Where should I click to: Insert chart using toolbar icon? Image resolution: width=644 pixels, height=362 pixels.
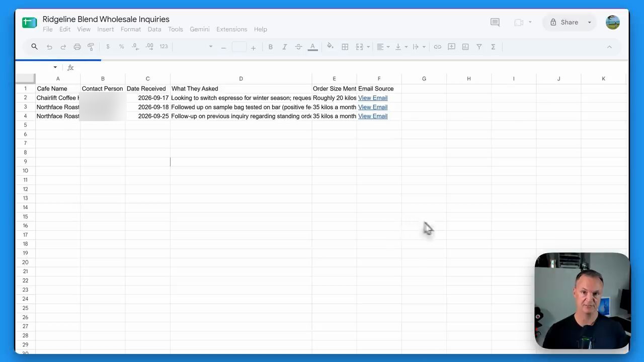[465, 47]
